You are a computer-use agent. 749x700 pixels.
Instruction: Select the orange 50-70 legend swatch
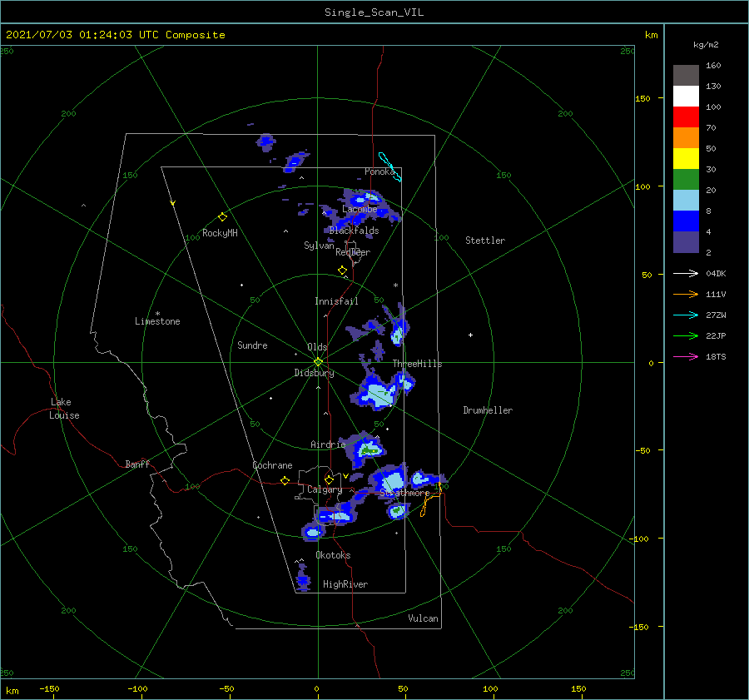point(686,138)
